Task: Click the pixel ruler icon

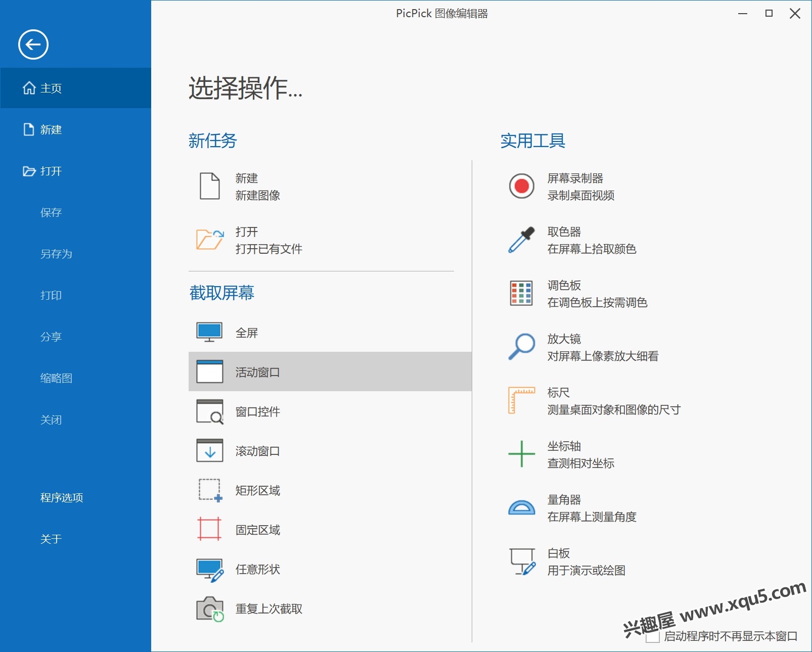Action: point(521,400)
